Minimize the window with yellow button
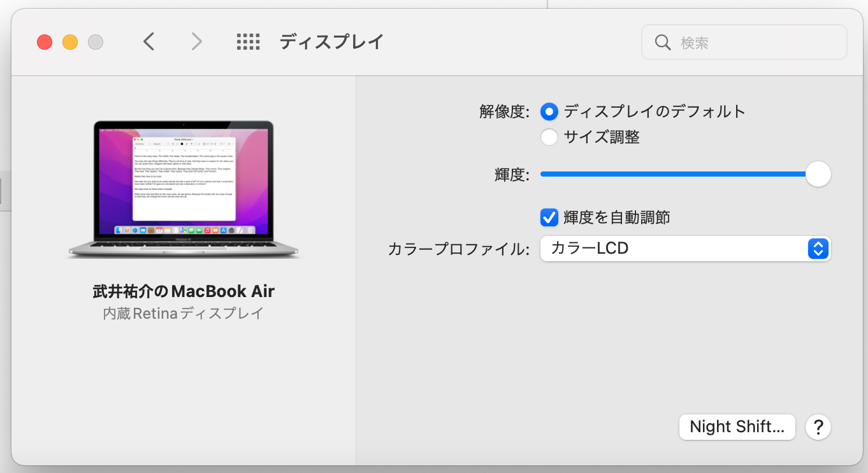 click(70, 42)
